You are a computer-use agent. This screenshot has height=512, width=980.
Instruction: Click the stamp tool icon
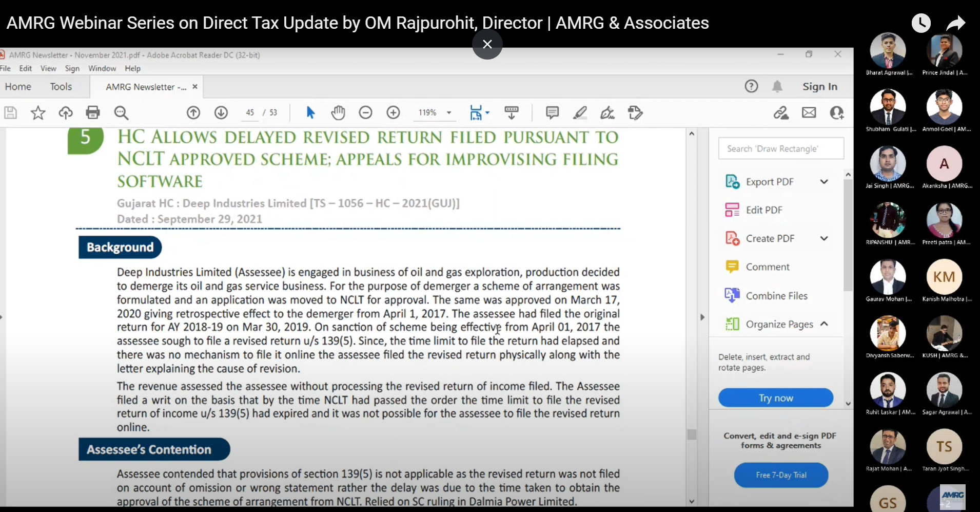click(x=635, y=112)
